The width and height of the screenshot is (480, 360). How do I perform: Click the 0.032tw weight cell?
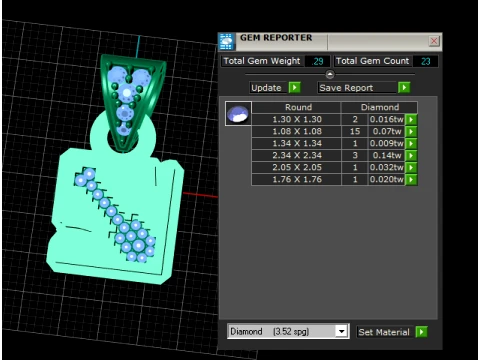coord(386,167)
